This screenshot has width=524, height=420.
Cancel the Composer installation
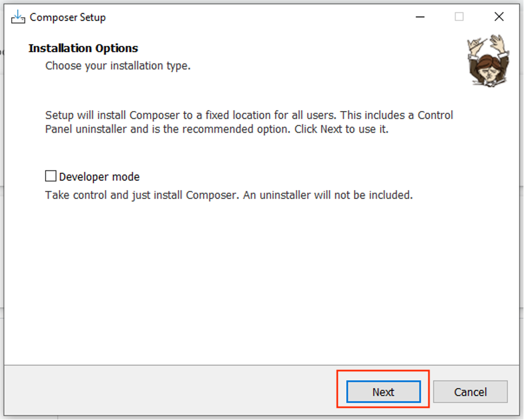click(x=470, y=392)
